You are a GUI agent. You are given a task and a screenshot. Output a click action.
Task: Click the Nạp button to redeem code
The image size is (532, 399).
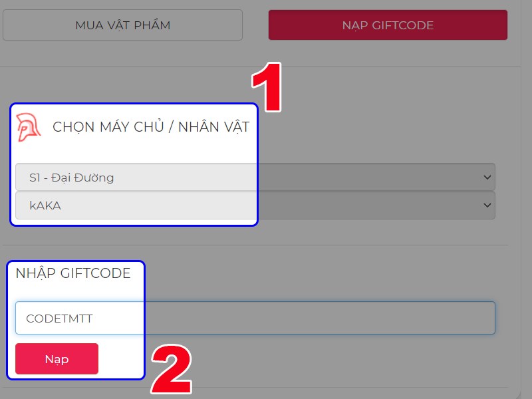(56, 358)
